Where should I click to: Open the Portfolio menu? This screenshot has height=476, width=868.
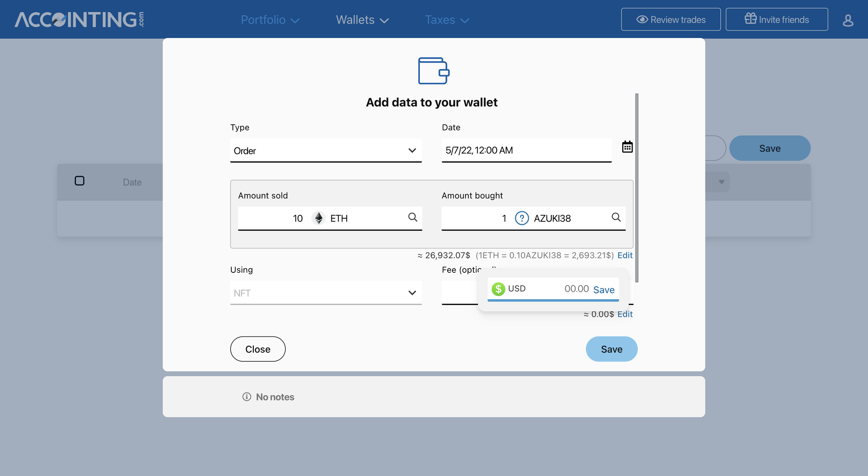point(270,20)
